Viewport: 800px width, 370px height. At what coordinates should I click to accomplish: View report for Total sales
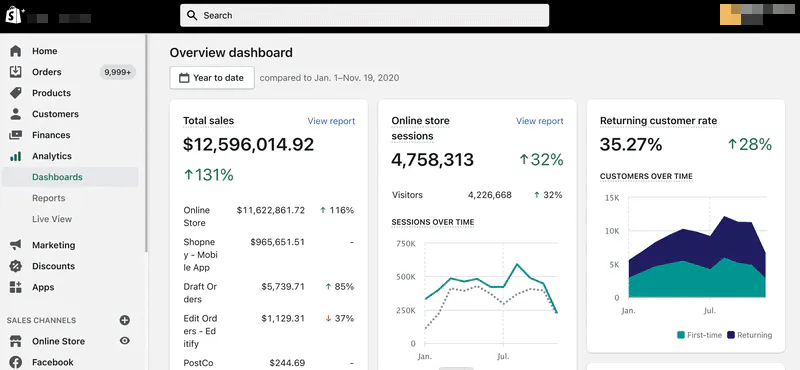[x=331, y=121]
